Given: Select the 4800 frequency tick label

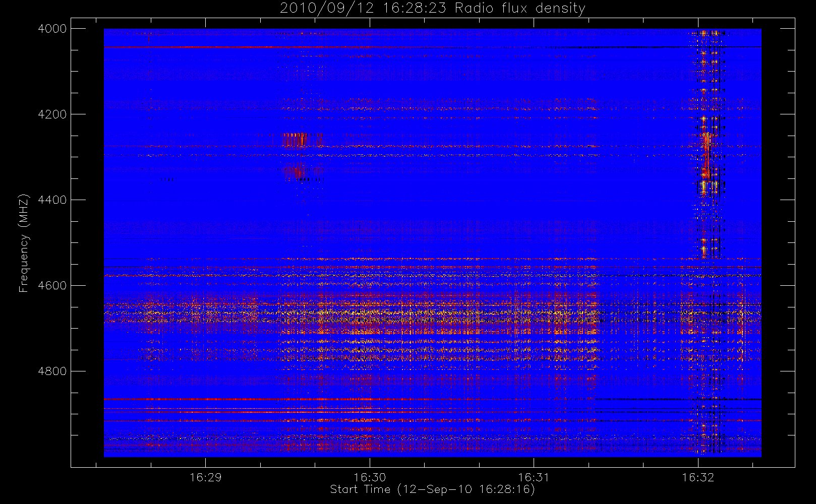Looking at the screenshot, I should coord(52,371).
